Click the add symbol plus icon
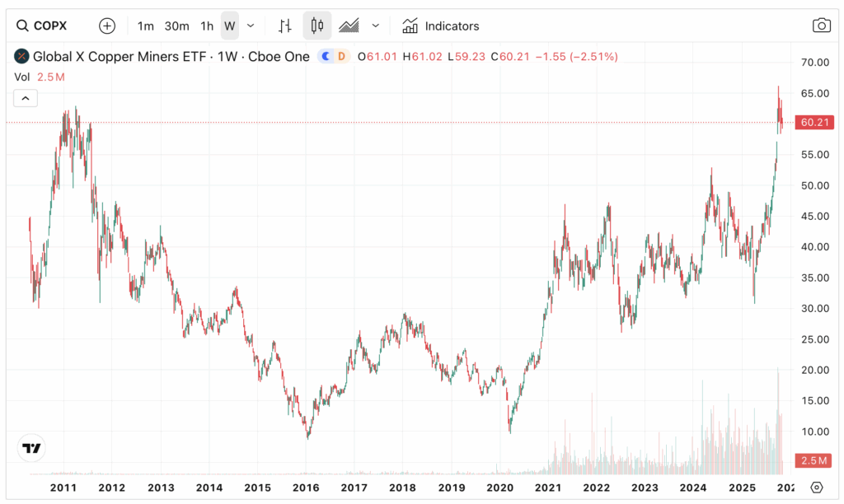This screenshot has height=504, width=844. click(x=107, y=26)
